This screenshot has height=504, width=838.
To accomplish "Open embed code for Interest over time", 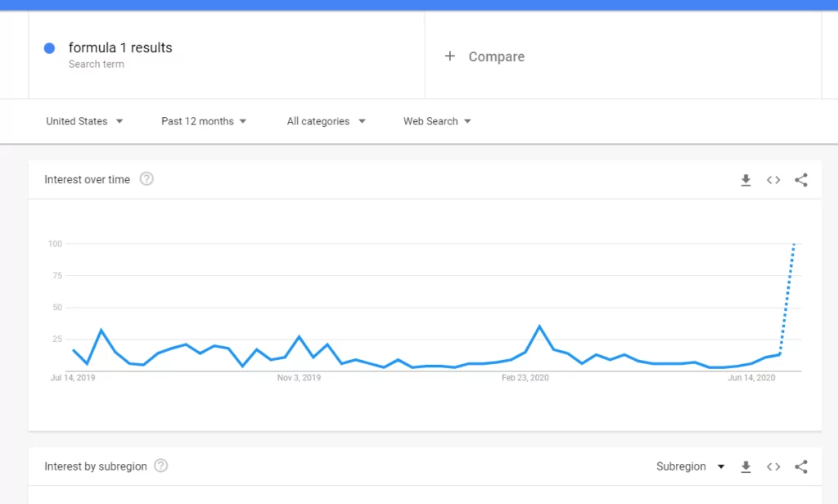I will coord(773,180).
